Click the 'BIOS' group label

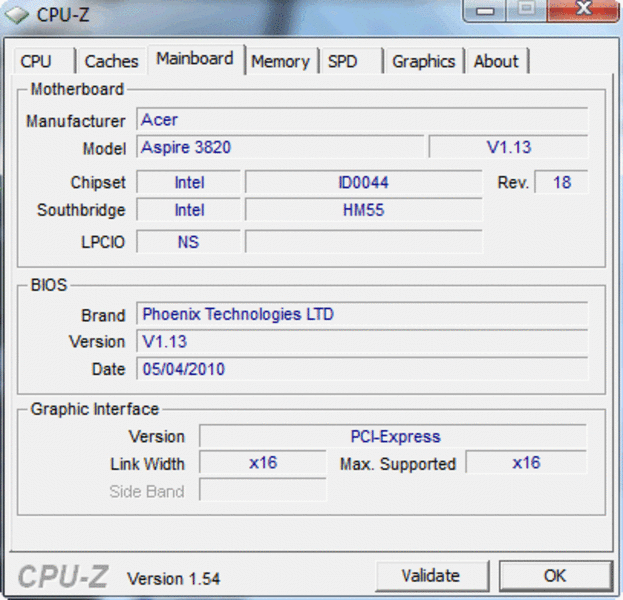coord(49,285)
